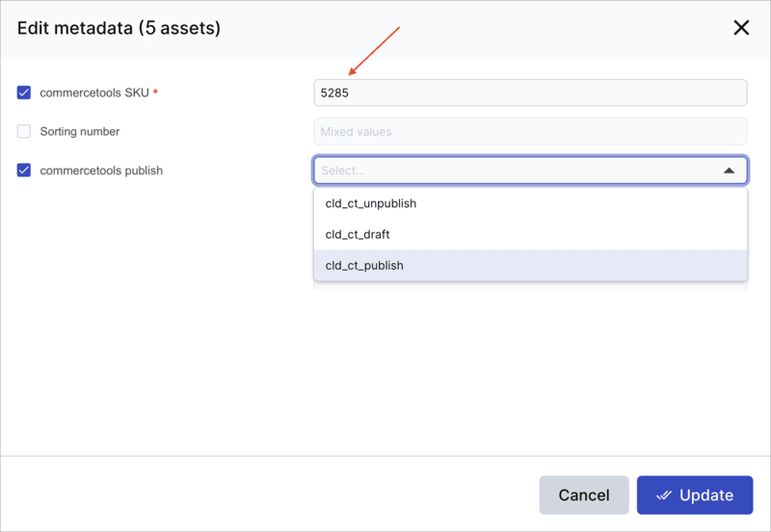The image size is (771, 532).
Task: Enable the Sorting number checkbox
Action: pyautogui.click(x=23, y=131)
